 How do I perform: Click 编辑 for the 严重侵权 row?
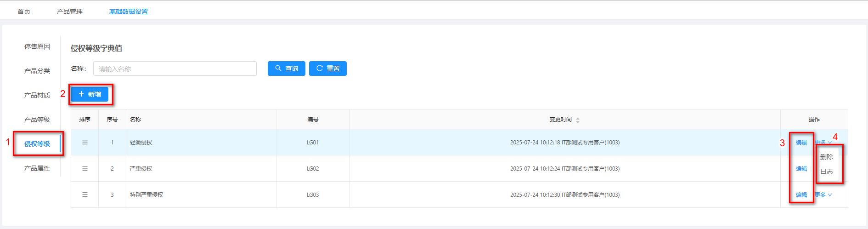point(801,169)
